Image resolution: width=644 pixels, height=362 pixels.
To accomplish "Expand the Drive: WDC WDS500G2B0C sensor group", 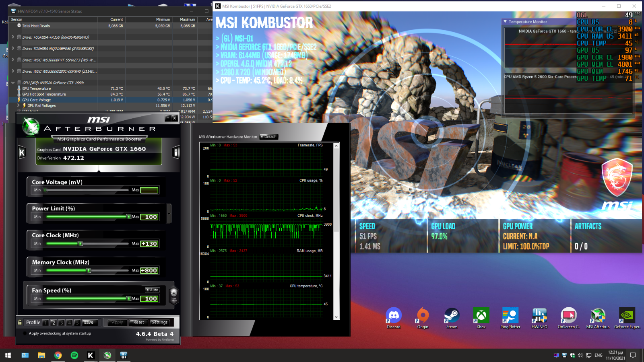I will [x=13, y=71].
